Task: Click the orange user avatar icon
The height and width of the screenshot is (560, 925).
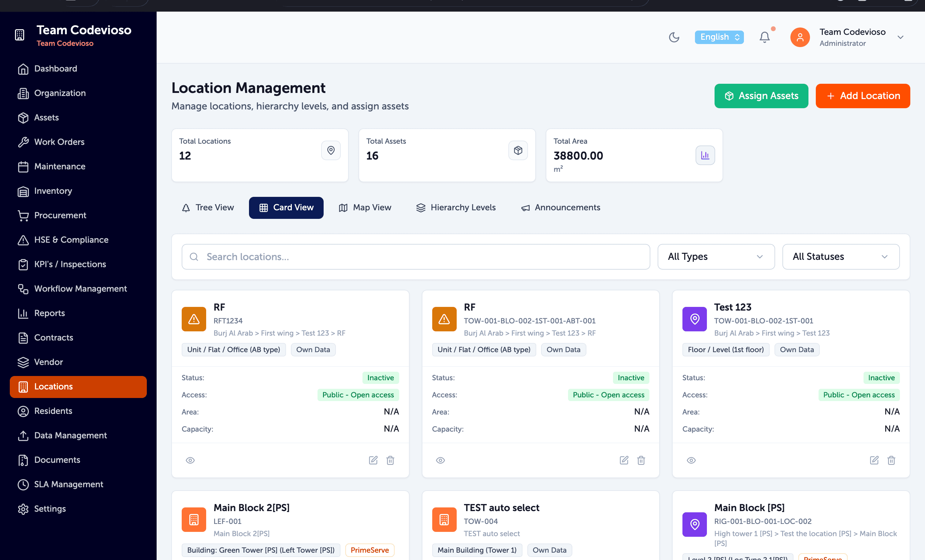Action: point(800,37)
